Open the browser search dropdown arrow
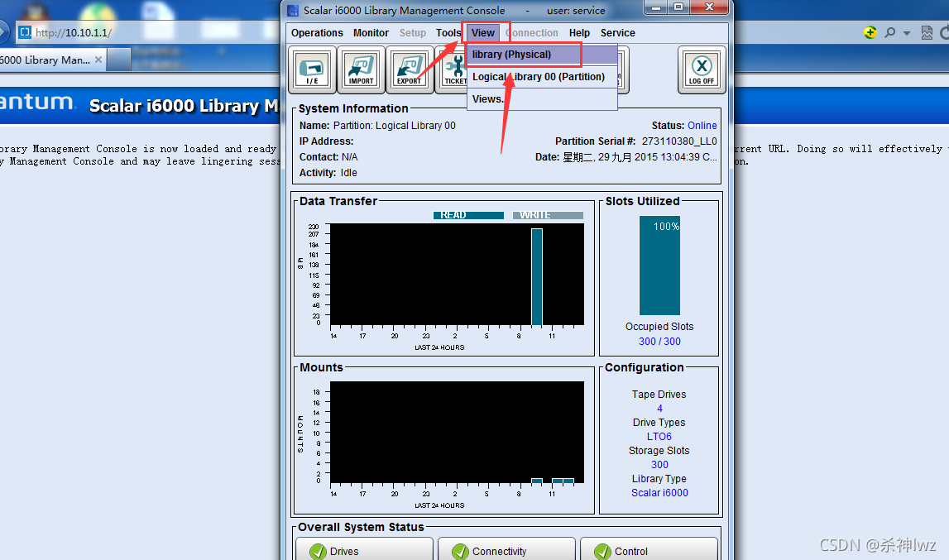 [x=907, y=33]
